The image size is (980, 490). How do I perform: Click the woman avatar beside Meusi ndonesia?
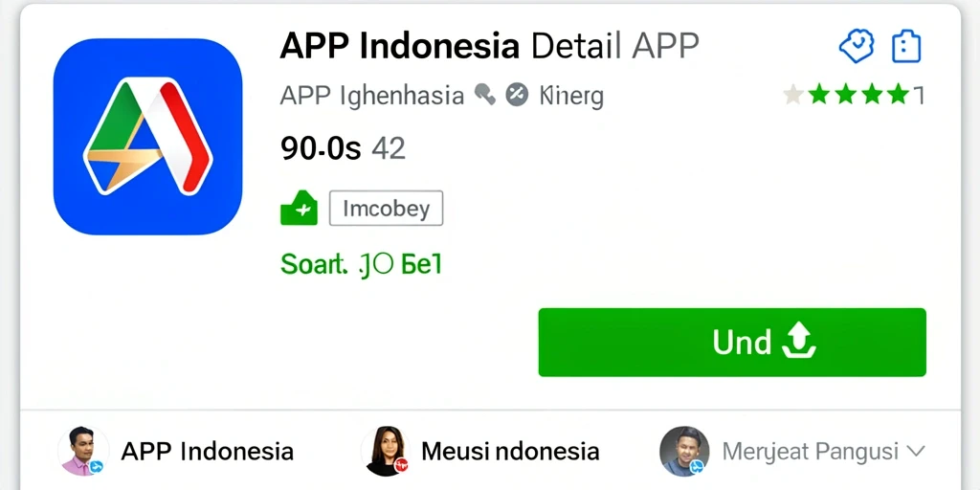click(x=385, y=452)
